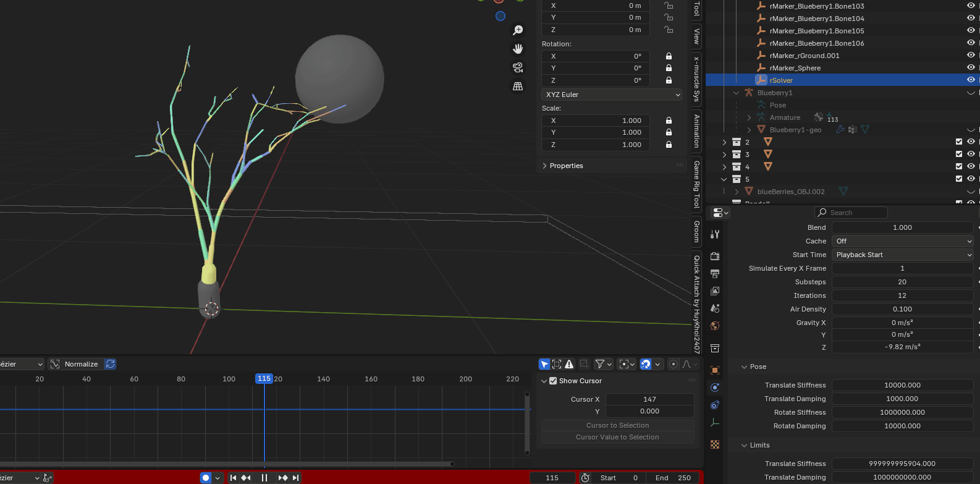
Task: Uncheck the Show Cursor checkbox
Action: pyautogui.click(x=553, y=381)
